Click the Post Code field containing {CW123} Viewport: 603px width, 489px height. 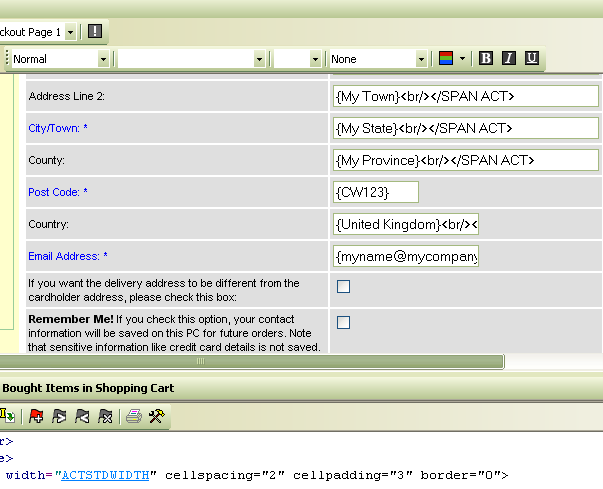[375, 192]
